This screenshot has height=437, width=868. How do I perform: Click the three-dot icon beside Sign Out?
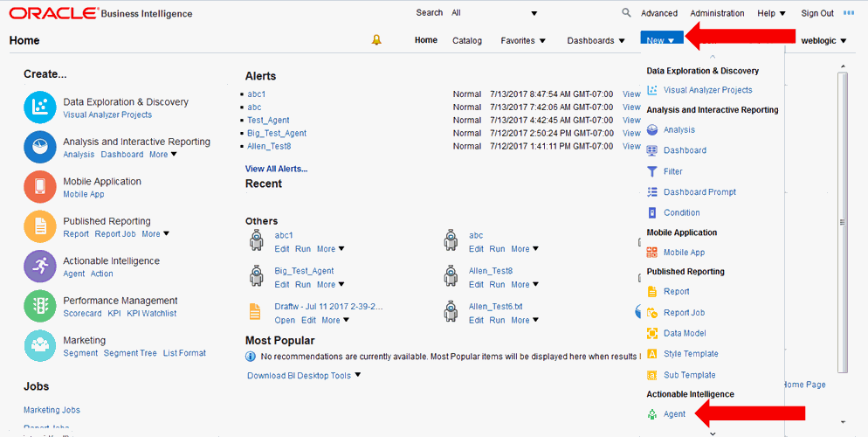point(848,13)
